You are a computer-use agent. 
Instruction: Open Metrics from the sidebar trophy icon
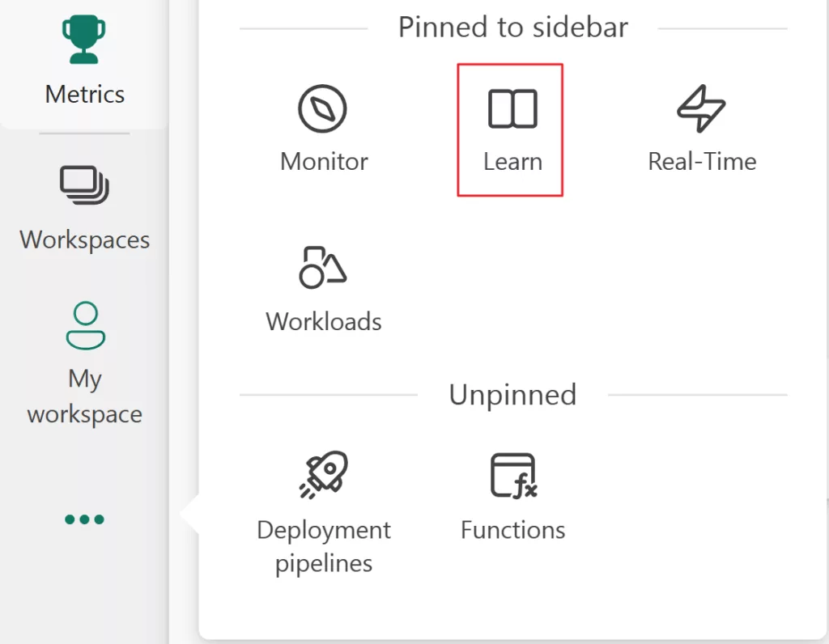[x=83, y=40]
